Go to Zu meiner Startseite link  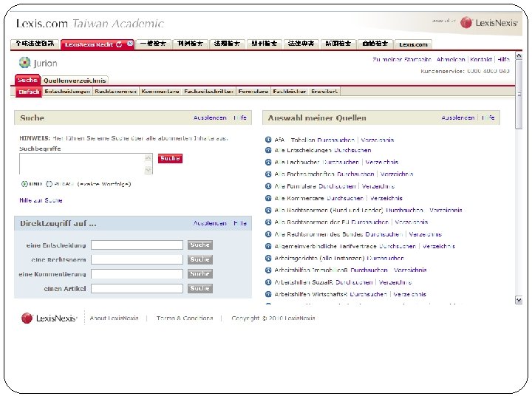point(402,59)
